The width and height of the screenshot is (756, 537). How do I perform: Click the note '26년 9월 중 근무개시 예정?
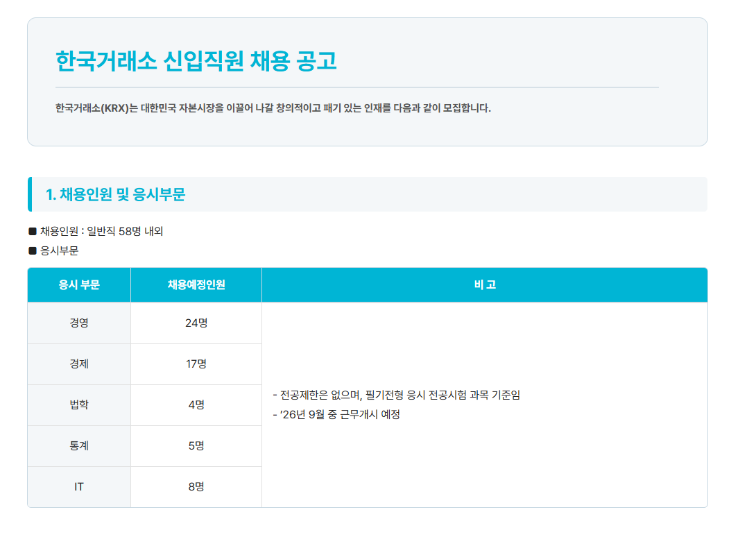tap(336, 415)
